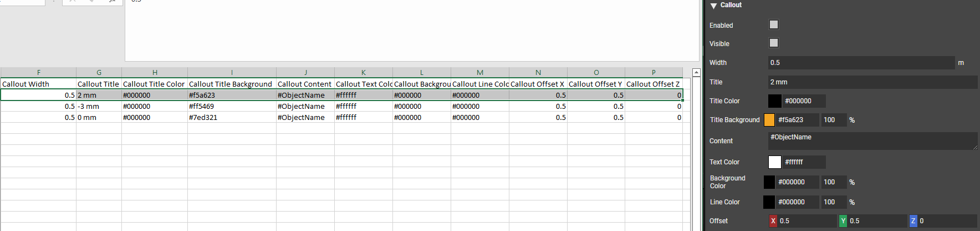Open the white Text Color swatch
The height and width of the screenshot is (231, 980).
click(x=775, y=162)
